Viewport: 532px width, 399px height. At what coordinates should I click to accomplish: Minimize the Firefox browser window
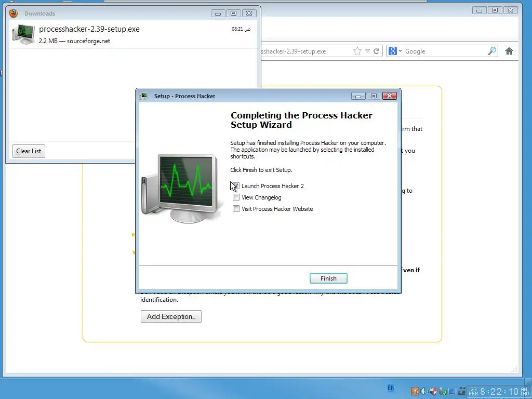coord(479,10)
